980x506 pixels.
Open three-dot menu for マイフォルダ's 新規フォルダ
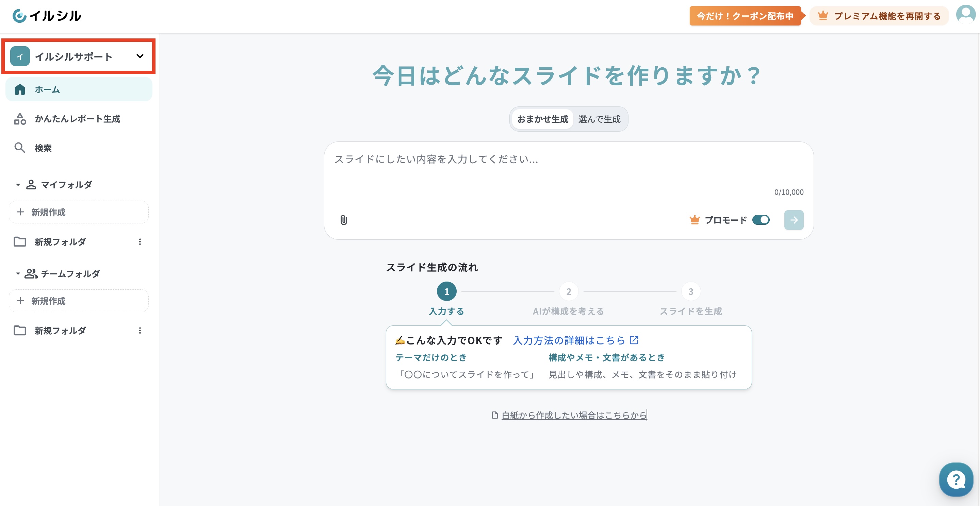click(140, 242)
